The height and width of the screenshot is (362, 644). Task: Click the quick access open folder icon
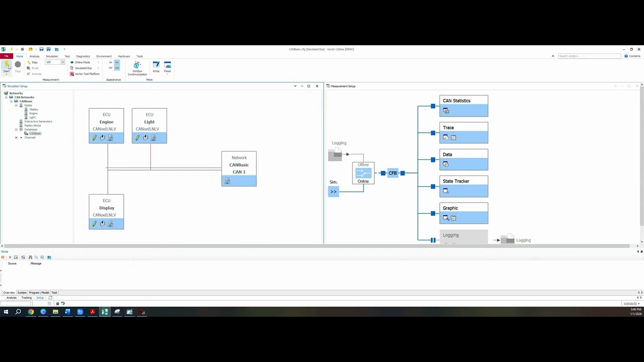coord(30,49)
